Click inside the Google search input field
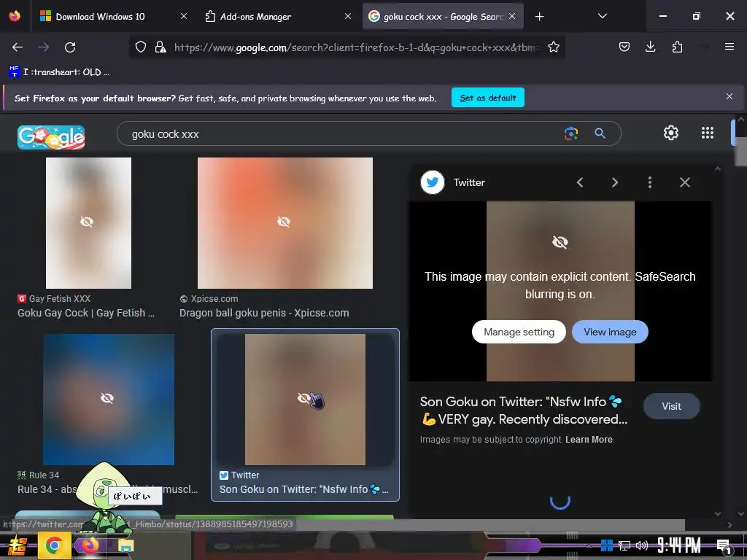 tap(343, 134)
